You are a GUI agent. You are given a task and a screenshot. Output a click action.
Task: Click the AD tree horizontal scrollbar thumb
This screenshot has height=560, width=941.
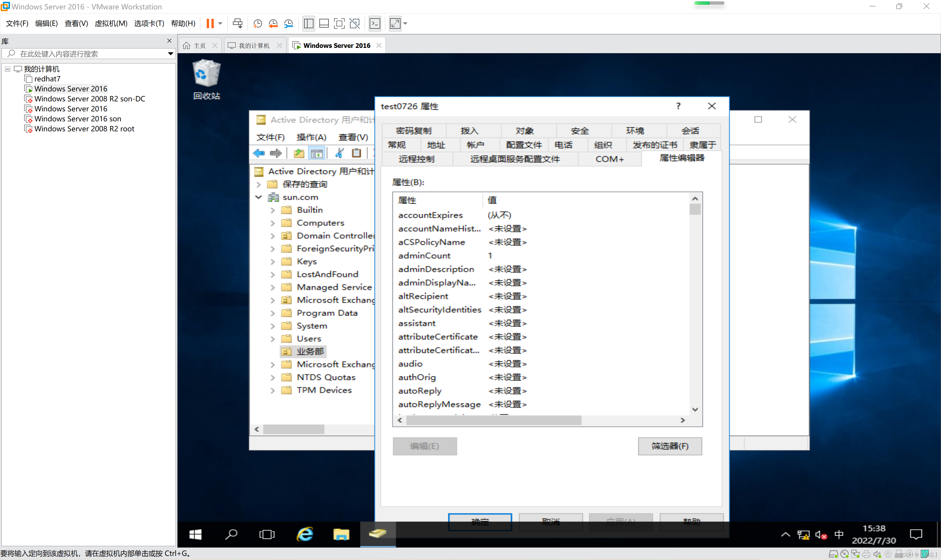pyautogui.click(x=293, y=430)
